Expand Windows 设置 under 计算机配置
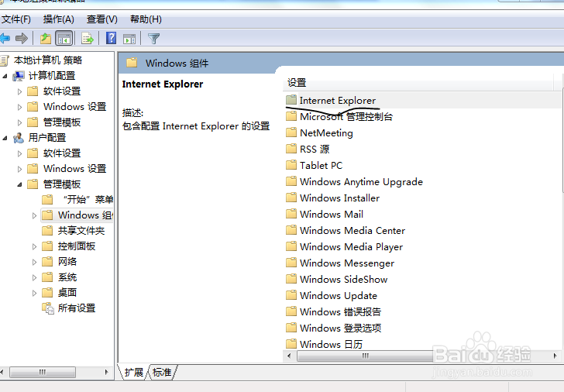This screenshot has width=564, height=392. click(20, 107)
